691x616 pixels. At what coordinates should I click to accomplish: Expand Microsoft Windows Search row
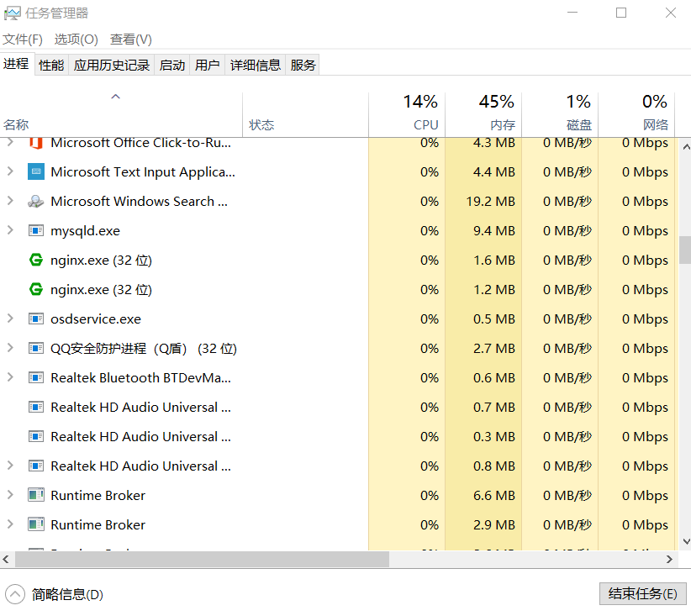(10, 201)
